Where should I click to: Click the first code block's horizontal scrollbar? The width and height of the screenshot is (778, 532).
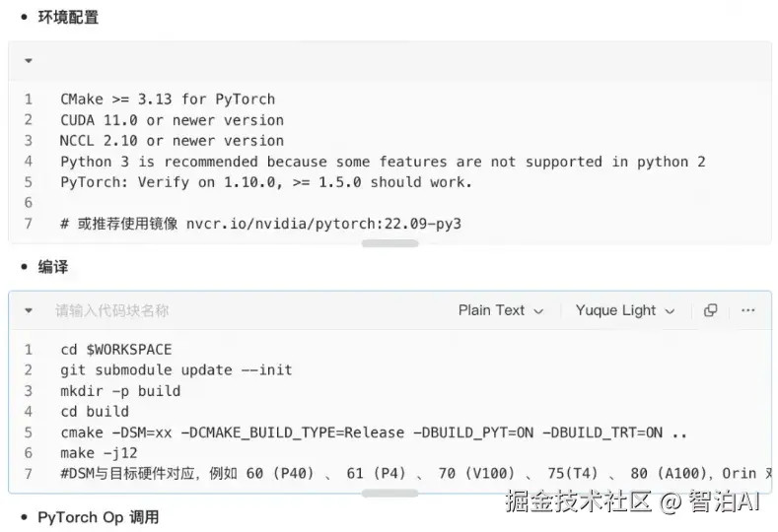(x=390, y=243)
